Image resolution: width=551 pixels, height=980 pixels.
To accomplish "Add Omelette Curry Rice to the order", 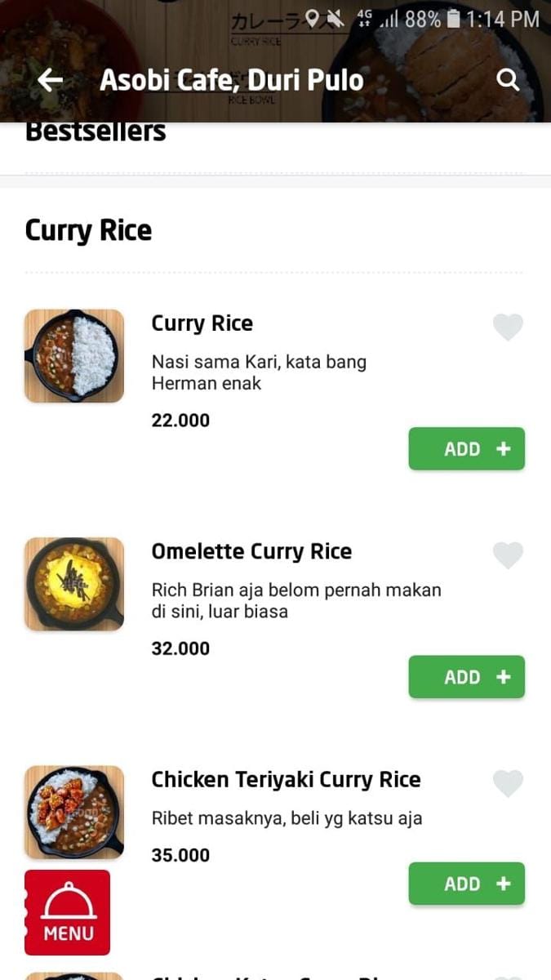I will (x=466, y=676).
